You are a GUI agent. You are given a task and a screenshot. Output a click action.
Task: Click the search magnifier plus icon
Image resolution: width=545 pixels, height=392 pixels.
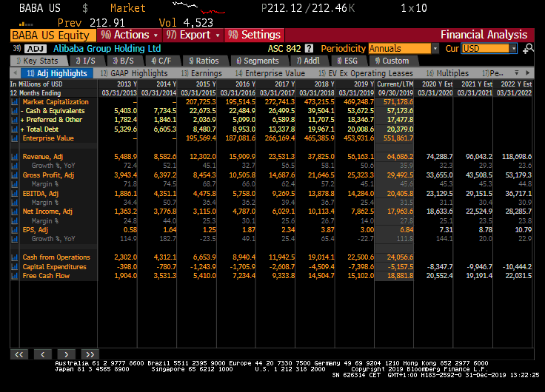point(528,49)
